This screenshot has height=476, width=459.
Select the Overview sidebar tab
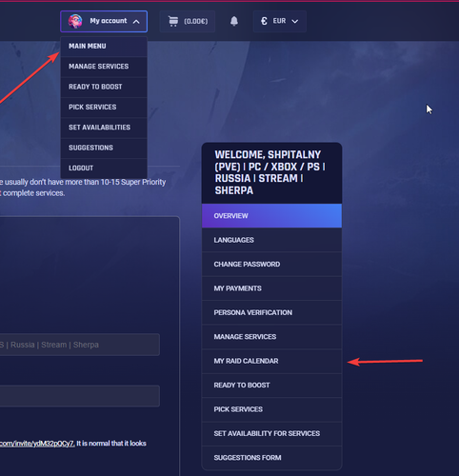(x=271, y=216)
